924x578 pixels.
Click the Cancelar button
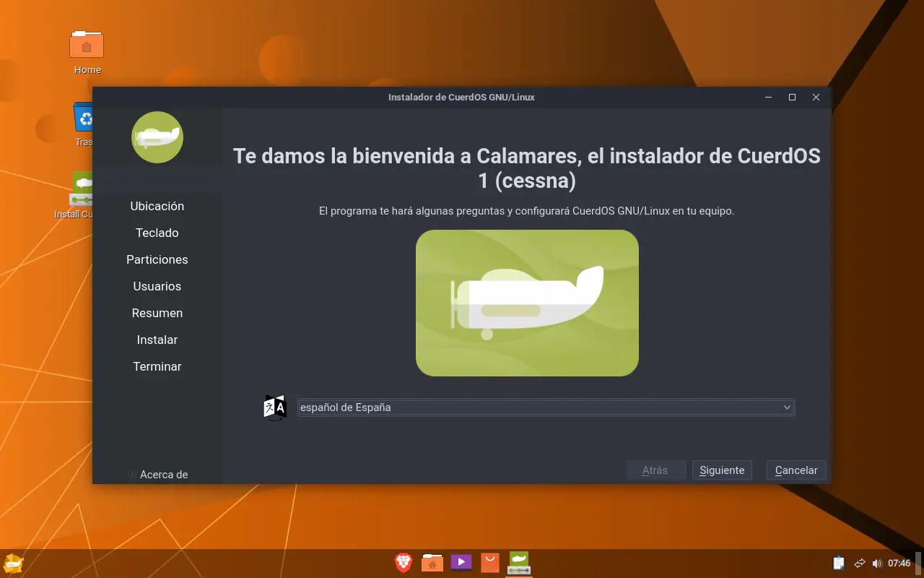tap(796, 470)
